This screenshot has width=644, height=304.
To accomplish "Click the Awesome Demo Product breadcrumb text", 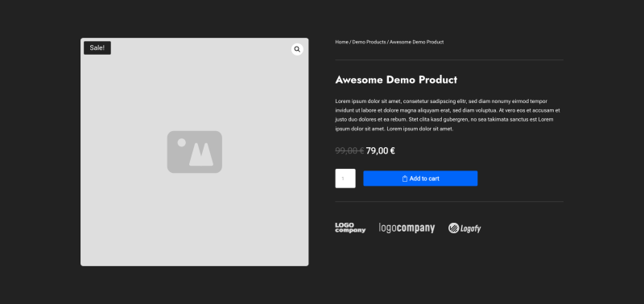I will point(416,42).
